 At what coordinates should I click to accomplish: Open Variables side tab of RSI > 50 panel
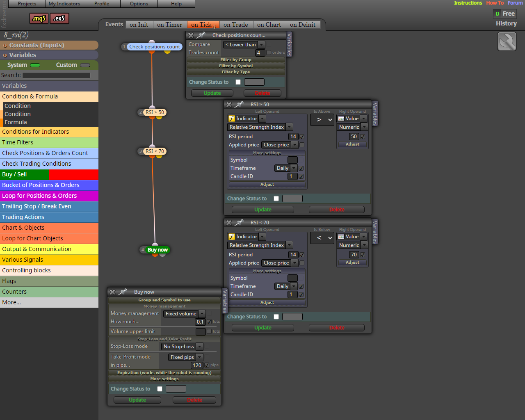point(375,113)
